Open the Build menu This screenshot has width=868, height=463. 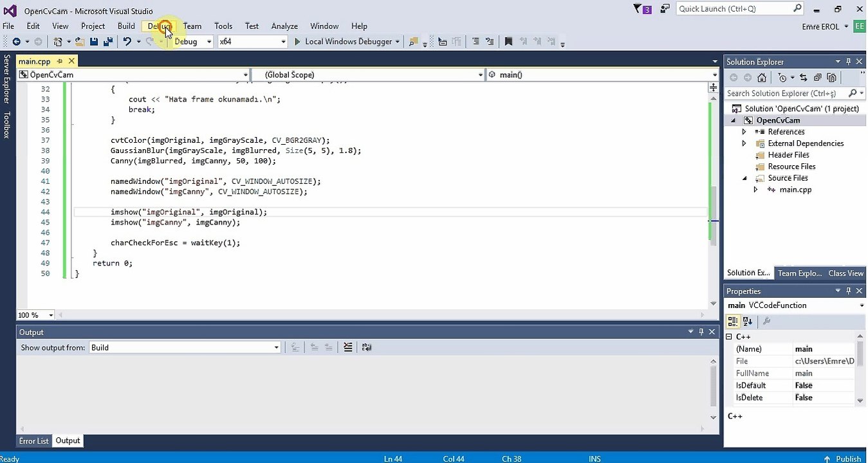[126, 26]
